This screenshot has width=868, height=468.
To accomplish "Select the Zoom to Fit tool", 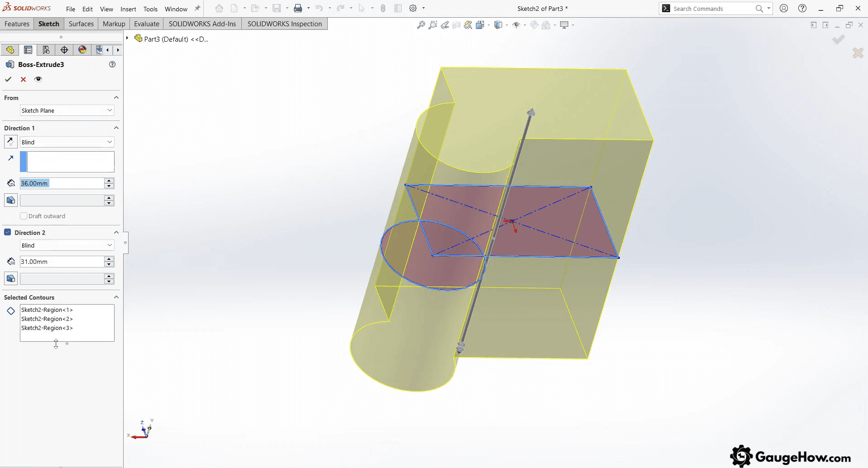I will pos(421,25).
